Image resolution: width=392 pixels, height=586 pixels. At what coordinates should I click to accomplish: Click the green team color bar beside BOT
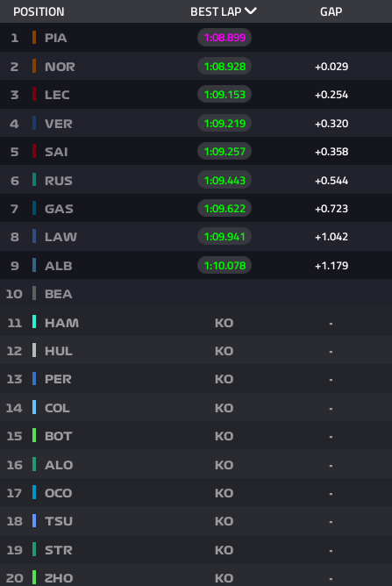pos(34,436)
